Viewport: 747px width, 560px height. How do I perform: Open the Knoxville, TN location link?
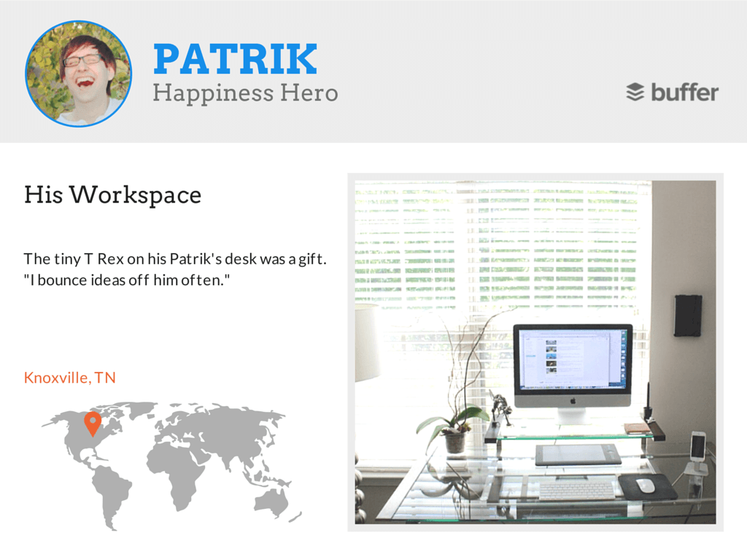point(70,378)
